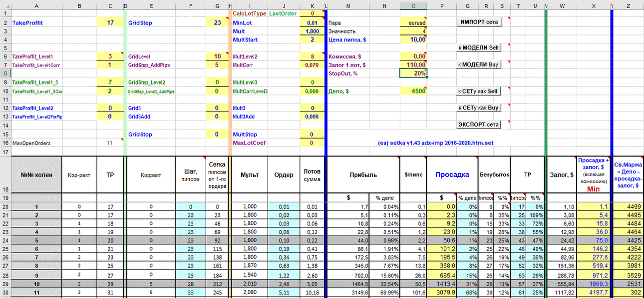Click the cell with value 1969,3

tap(594, 284)
